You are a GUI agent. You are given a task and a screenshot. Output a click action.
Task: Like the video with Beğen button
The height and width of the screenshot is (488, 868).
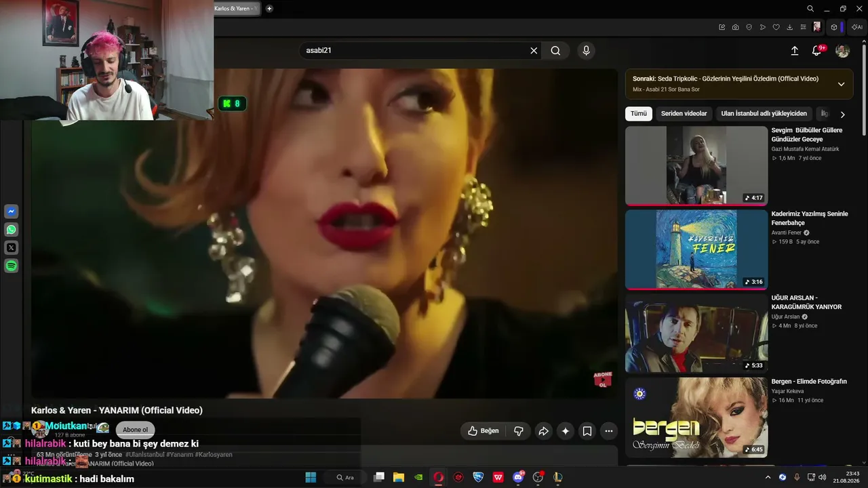point(484,431)
